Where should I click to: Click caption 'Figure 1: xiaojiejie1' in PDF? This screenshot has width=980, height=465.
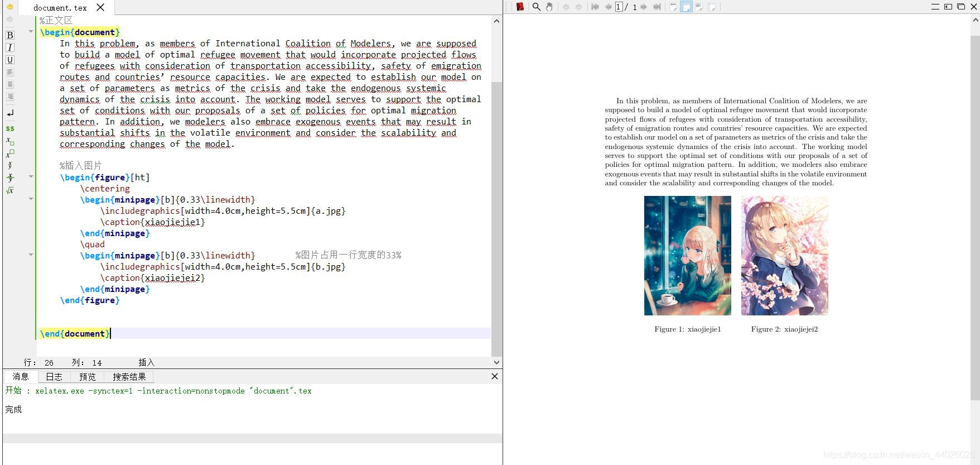tap(688, 329)
